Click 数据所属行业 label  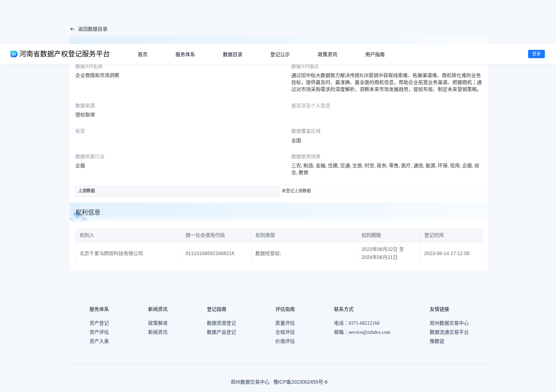pos(90,157)
